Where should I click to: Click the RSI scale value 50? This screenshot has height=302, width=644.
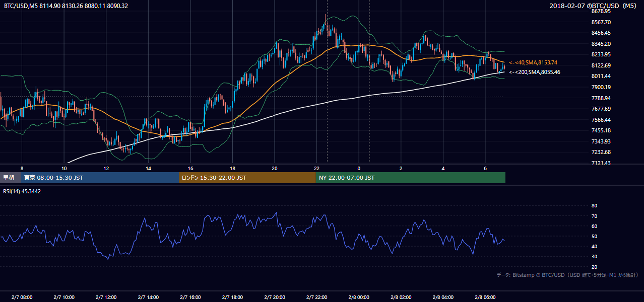click(x=594, y=236)
